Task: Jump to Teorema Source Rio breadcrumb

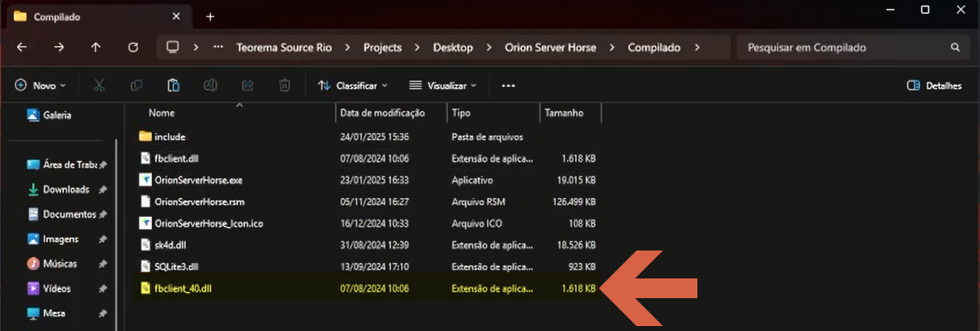Action: pyautogui.click(x=283, y=48)
